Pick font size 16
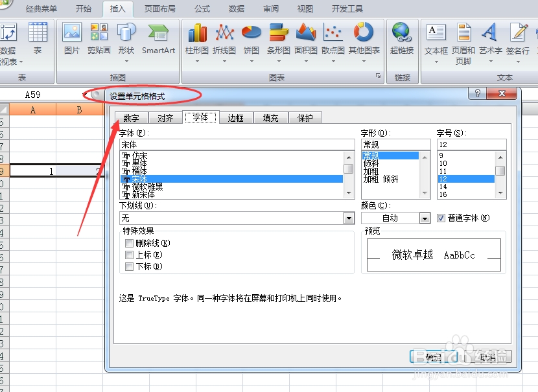Viewport: 538px width, 392px height. pos(466,194)
